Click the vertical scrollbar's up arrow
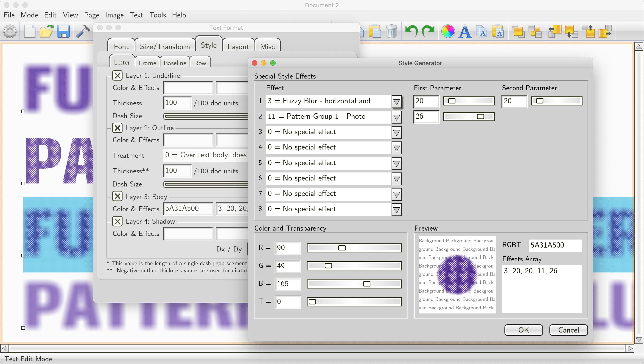The image size is (644, 364). pos(639,47)
